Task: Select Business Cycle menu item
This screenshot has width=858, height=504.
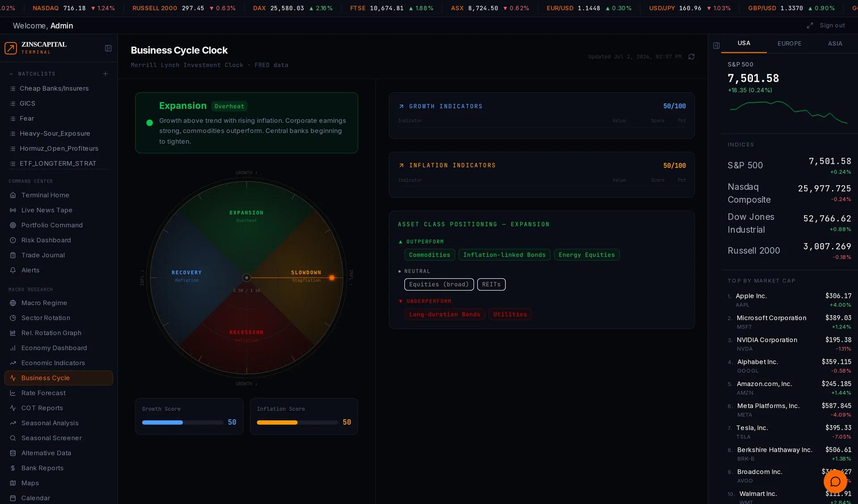Action: point(59,378)
